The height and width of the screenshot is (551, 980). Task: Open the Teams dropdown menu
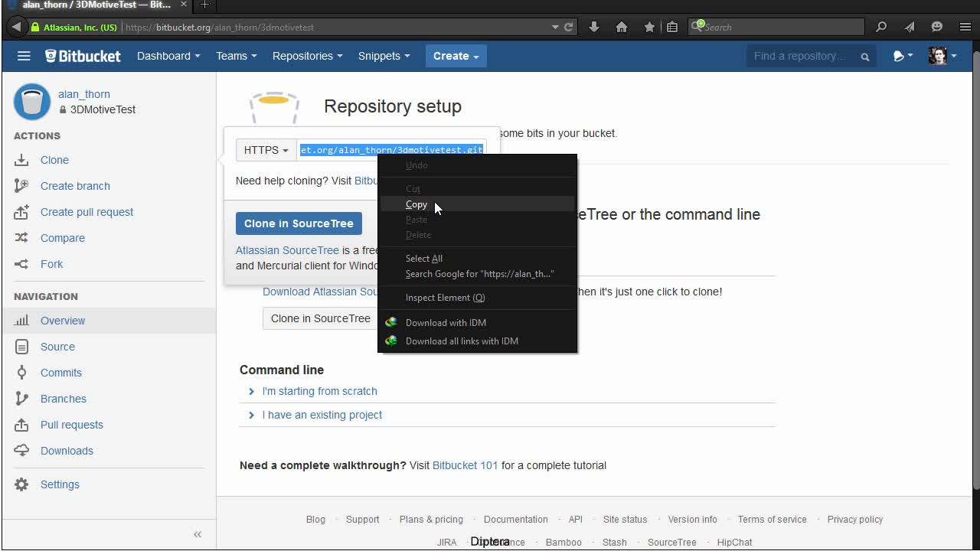pyautogui.click(x=237, y=56)
